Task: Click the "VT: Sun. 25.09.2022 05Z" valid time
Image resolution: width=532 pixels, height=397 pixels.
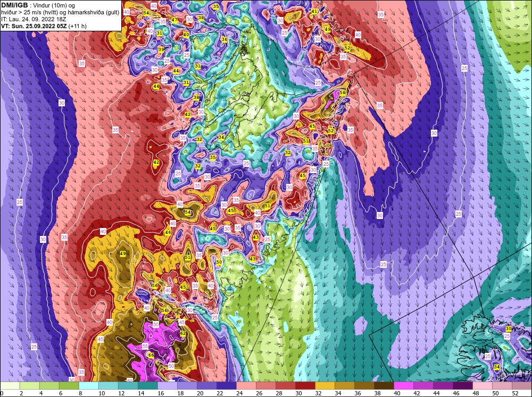Action: (34, 26)
